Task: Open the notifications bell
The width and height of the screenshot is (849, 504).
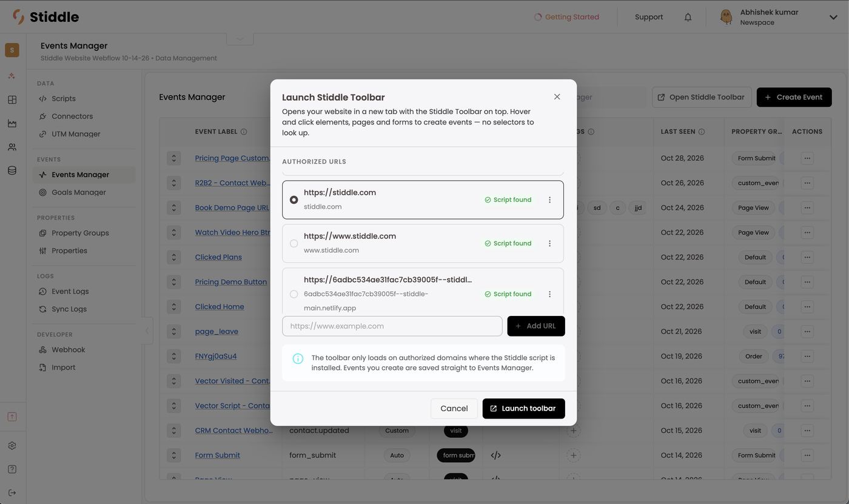Action: tap(688, 17)
